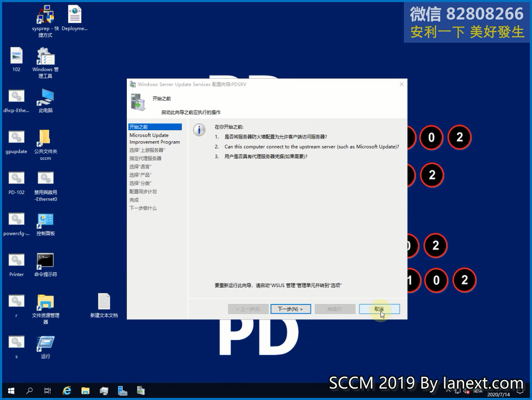Cancel the wizard with 取消
The height and width of the screenshot is (400, 532).
pyautogui.click(x=379, y=309)
